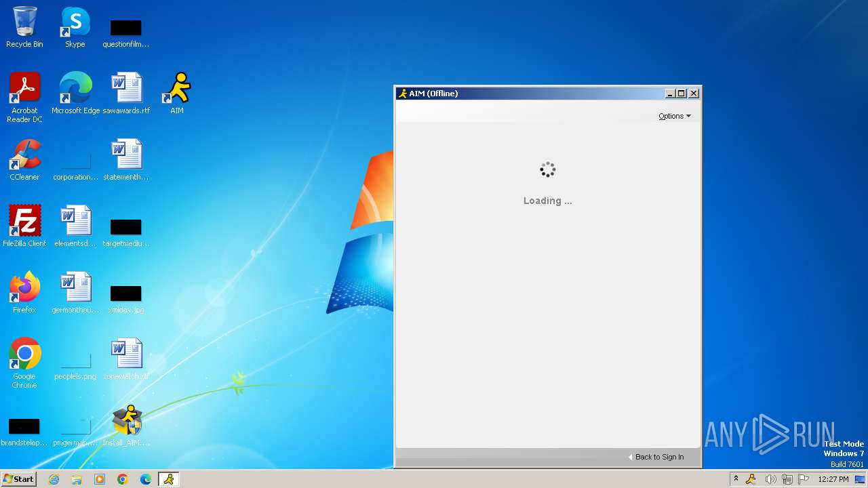Select the germanthou document icon

(x=75, y=293)
